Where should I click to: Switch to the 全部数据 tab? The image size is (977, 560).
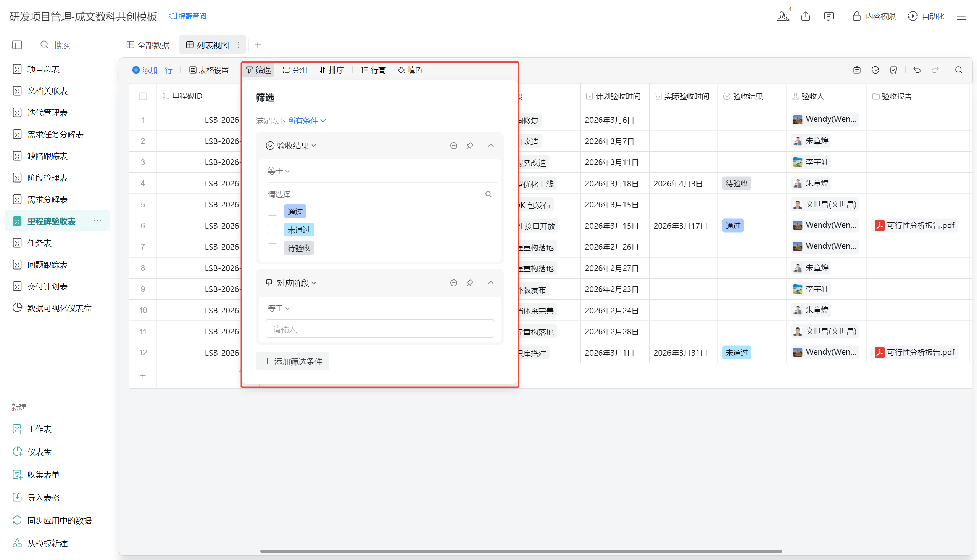148,45
